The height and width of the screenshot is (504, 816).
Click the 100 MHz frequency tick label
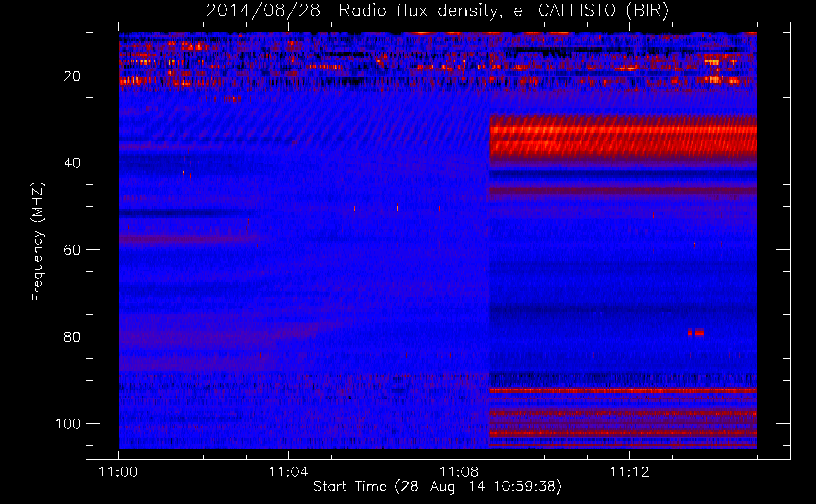[x=68, y=424]
